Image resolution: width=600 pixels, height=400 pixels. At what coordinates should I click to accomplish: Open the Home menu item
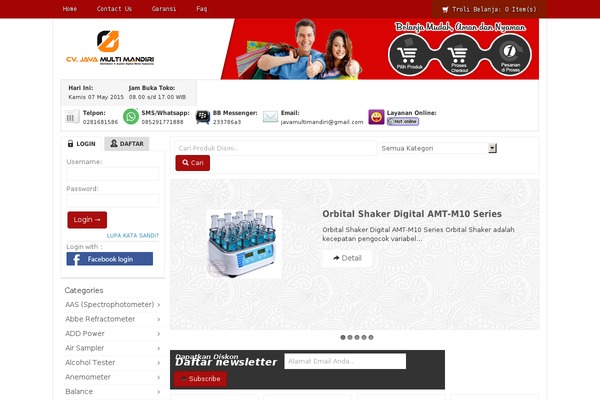tap(70, 9)
